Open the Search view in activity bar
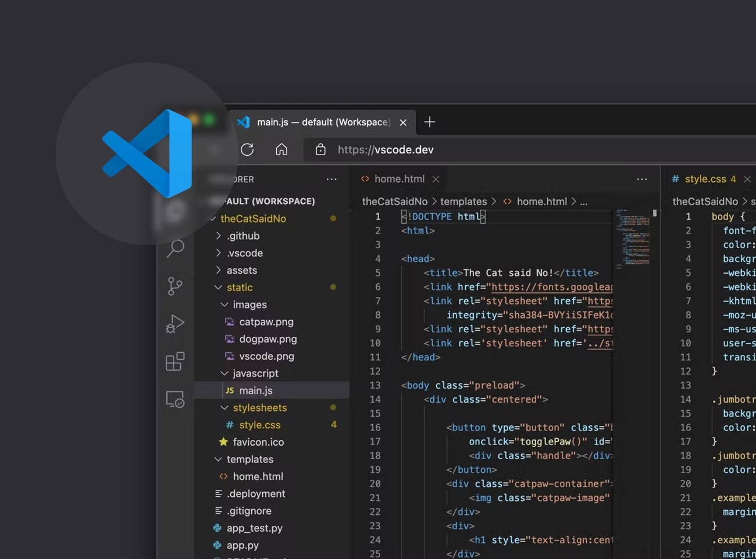 tap(175, 248)
